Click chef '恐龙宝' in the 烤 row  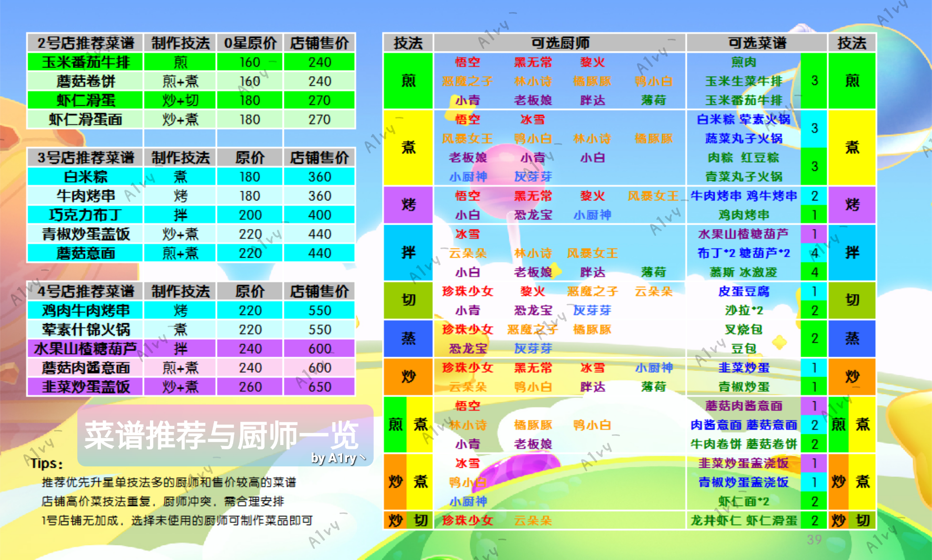point(533,214)
